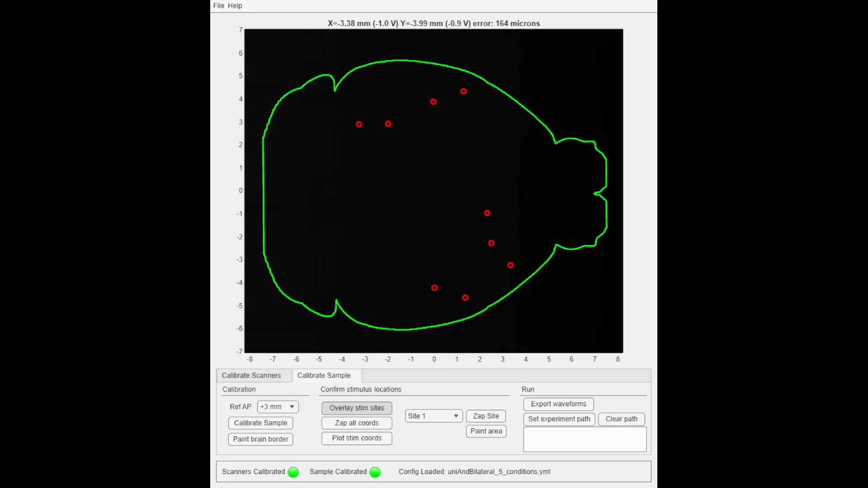Click the stim site marker near X=-3.3, Y=3
This screenshot has height=488, width=868.
[359, 124]
